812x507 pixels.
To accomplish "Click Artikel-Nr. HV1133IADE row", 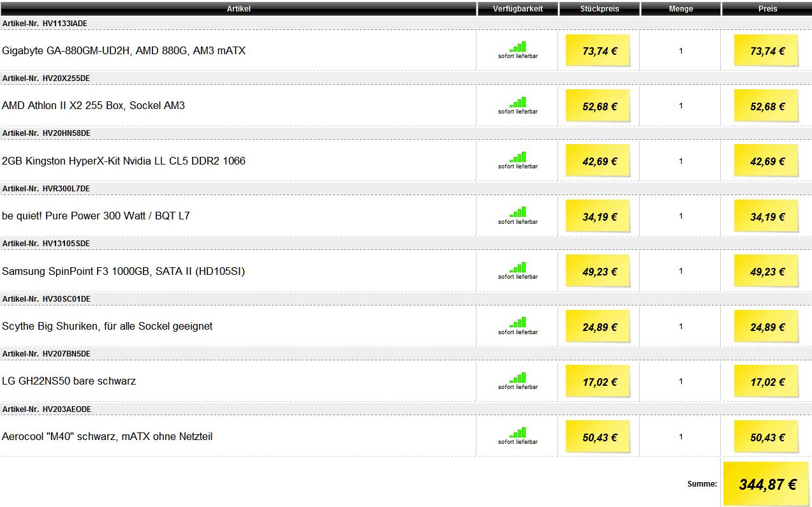I will (x=406, y=23).
